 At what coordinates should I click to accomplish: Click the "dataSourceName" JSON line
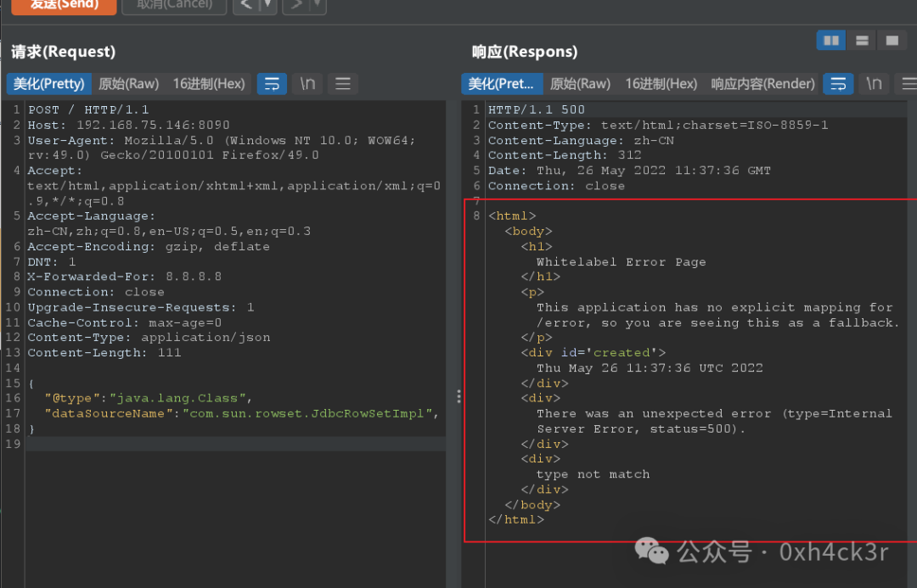click(x=242, y=413)
